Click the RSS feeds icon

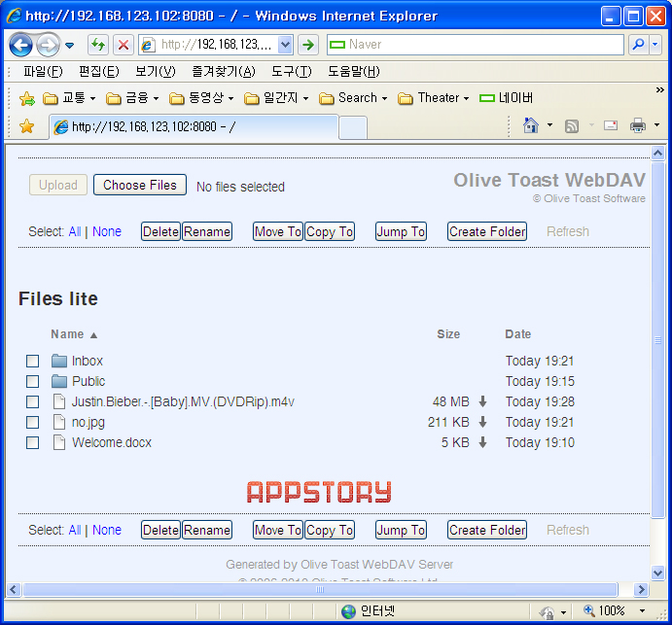tap(572, 126)
